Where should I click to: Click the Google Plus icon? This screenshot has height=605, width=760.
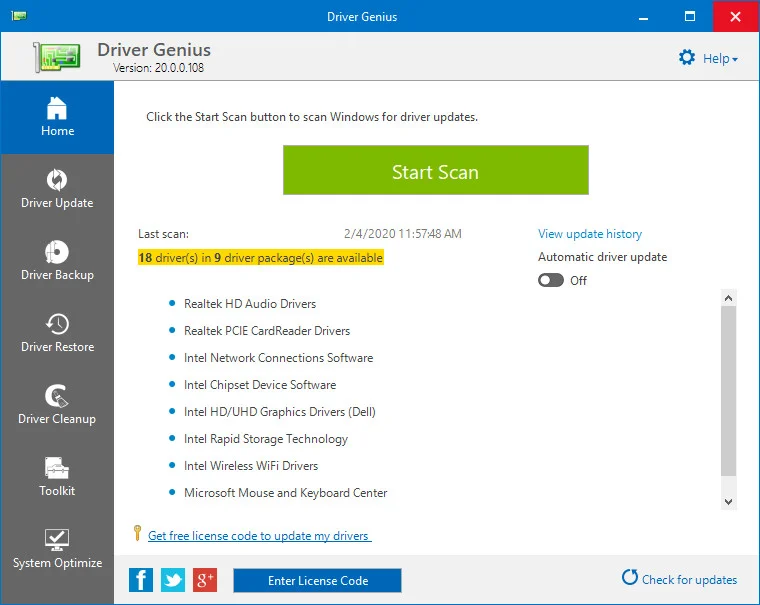pyautogui.click(x=205, y=580)
